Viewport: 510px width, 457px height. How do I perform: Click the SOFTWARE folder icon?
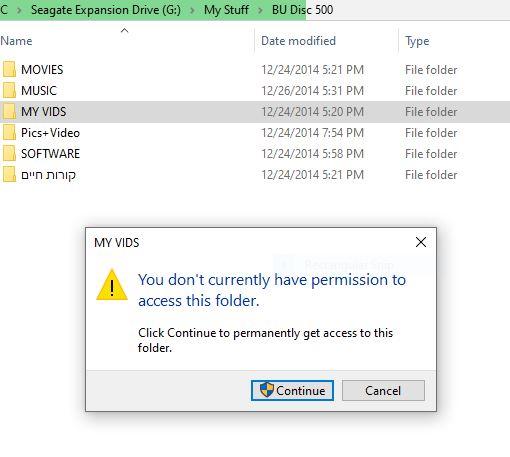pos(9,153)
